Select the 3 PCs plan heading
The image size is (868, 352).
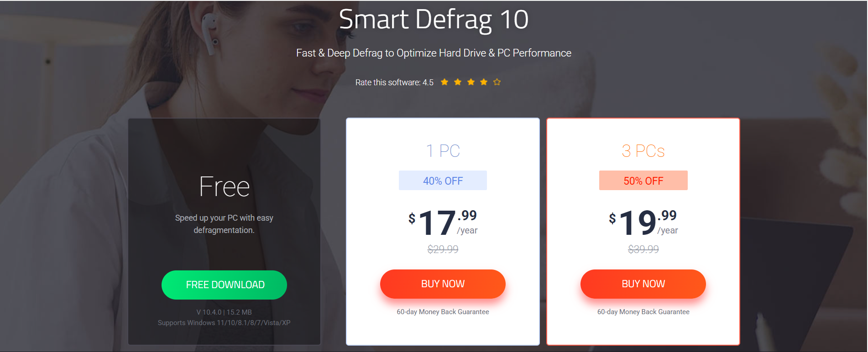pos(643,151)
